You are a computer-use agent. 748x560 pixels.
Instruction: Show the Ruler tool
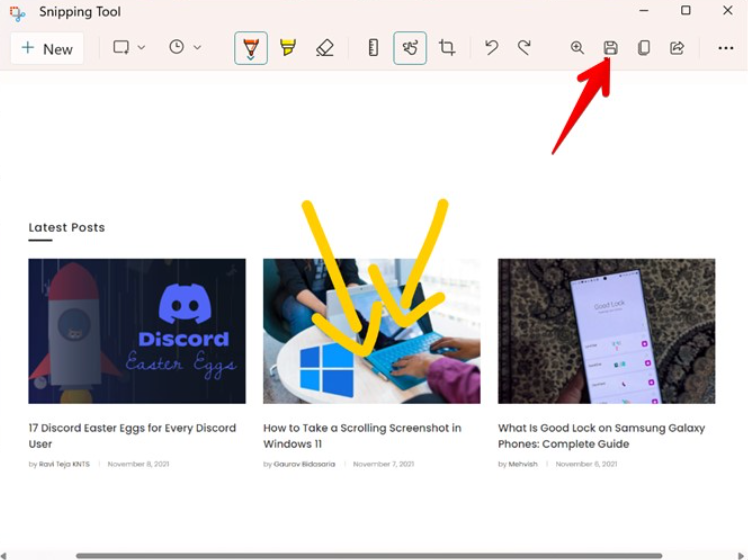pyautogui.click(x=374, y=48)
